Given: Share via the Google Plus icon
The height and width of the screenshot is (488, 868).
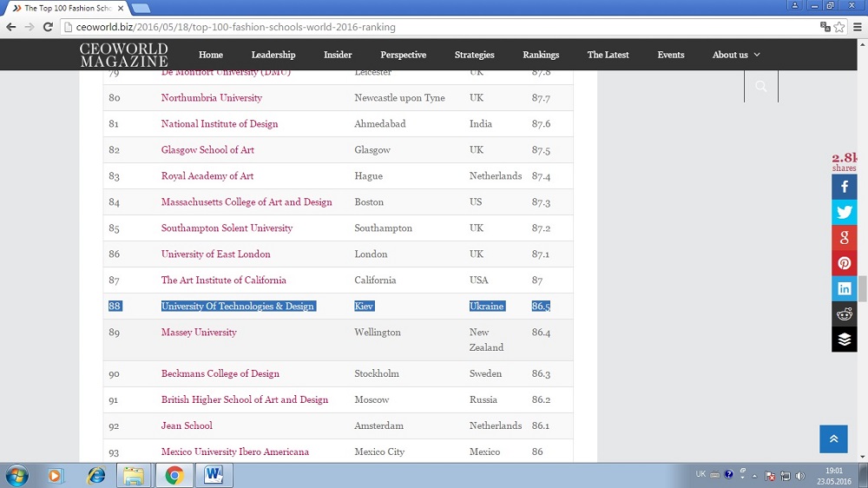Looking at the screenshot, I should pyautogui.click(x=845, y=238).
